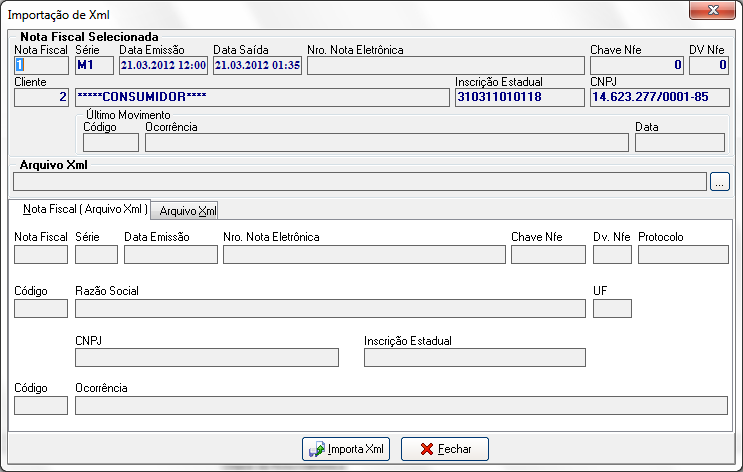The height and width of the screenshot is (472, 743).
Task: Click the Último Movimento Ocorrência field
Action: click(387, 142)
